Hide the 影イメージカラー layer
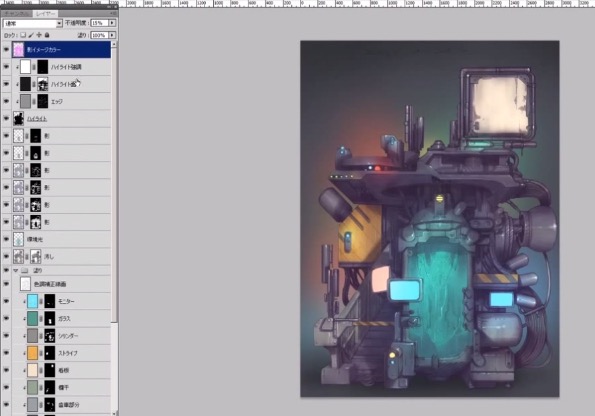The image size is (595, 416). click(x=6, y=50)
